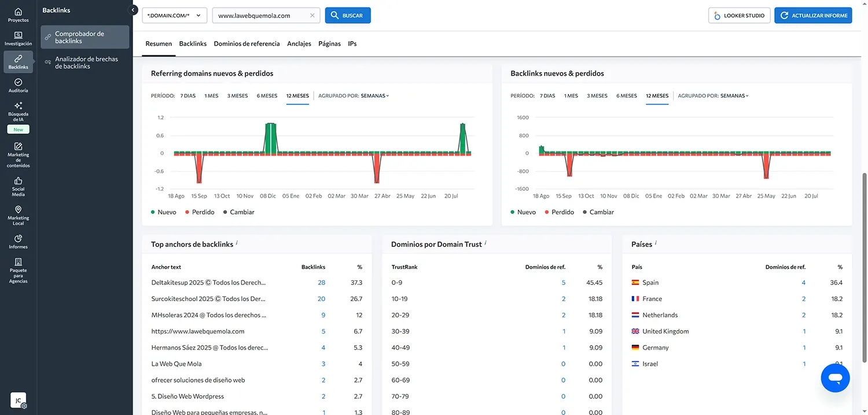868x415 pixels.
Task: Expand Agrupado por Semanas in referring domains
Action: [x=374, y=96]
